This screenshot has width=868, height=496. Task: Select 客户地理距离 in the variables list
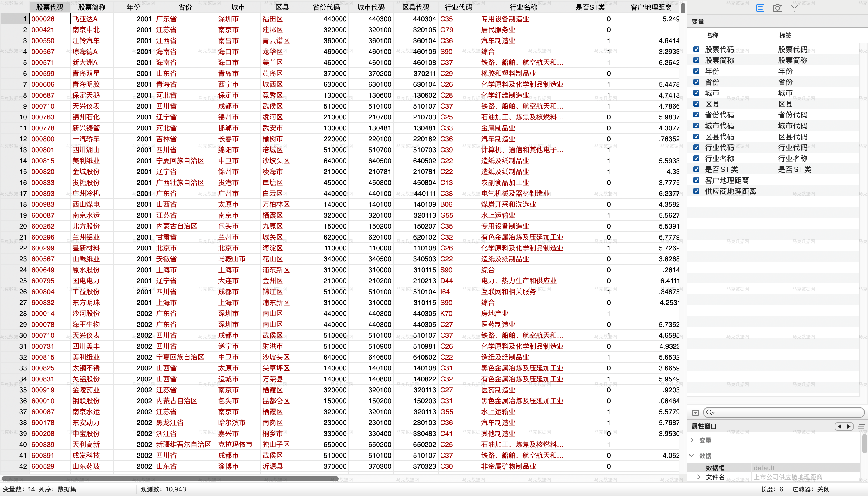click(x=726, y=180)
